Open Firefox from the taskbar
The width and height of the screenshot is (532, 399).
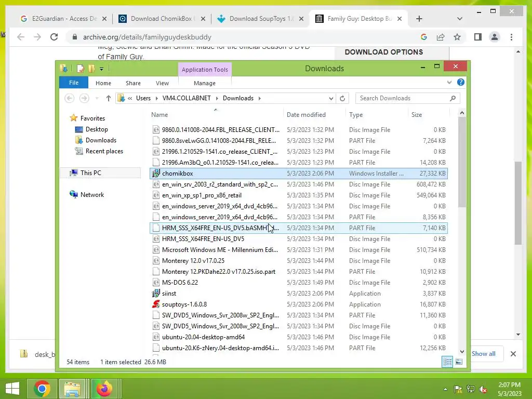pos(104,389)
